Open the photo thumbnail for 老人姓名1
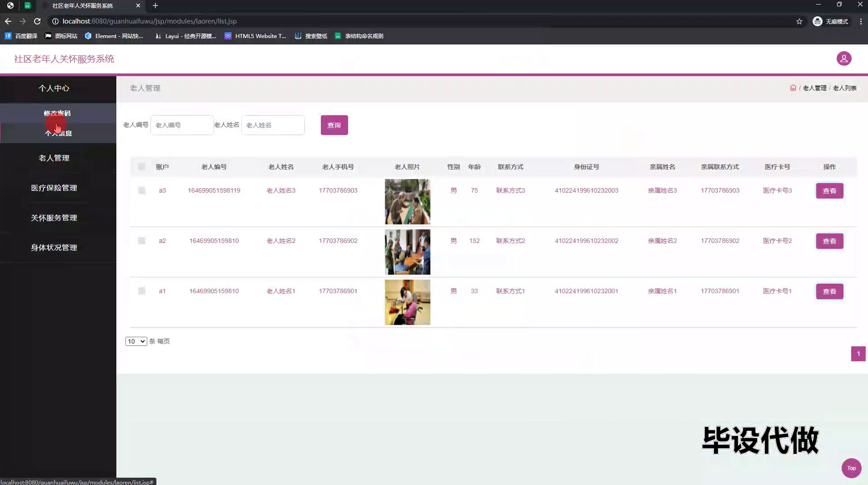 pos(407,302)
